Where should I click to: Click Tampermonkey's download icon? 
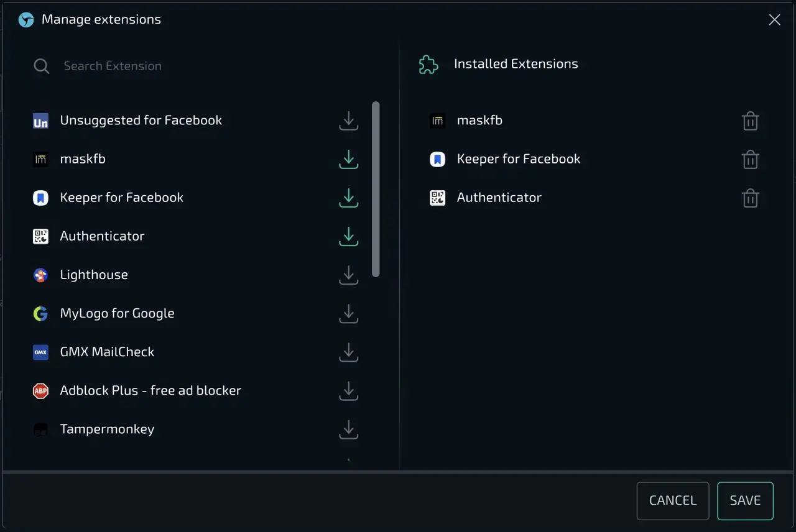(348, 429)
